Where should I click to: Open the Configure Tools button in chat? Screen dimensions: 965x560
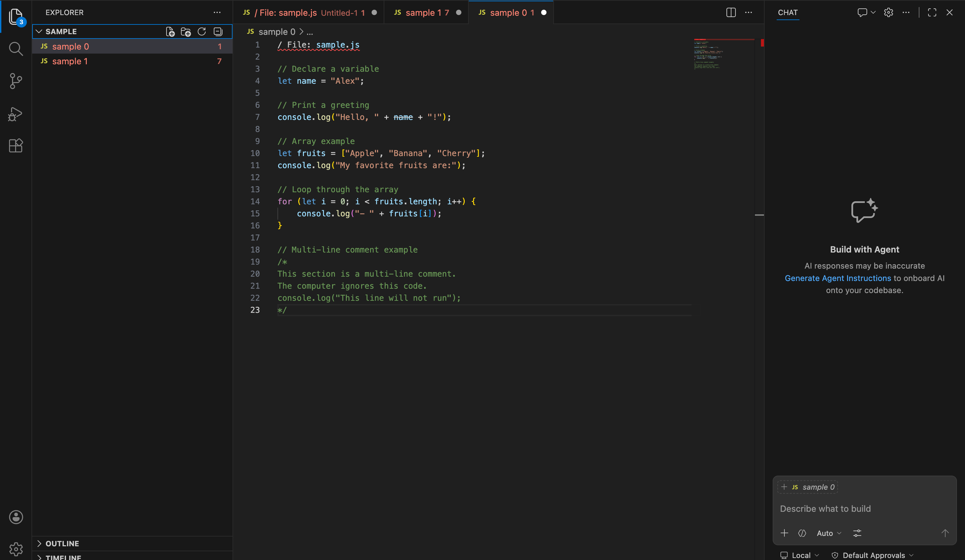[857, 533]
